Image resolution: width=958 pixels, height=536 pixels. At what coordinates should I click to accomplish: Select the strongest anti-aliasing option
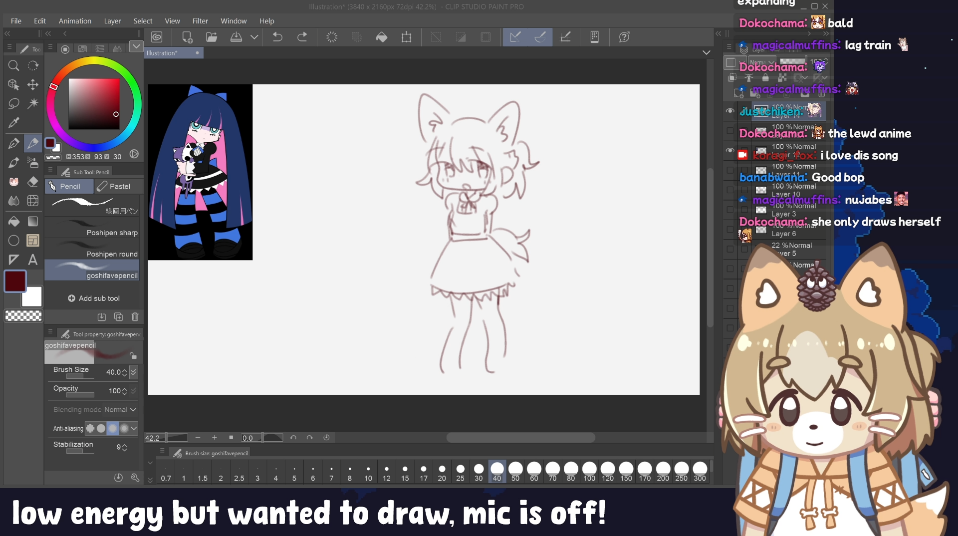coord(122,428)
